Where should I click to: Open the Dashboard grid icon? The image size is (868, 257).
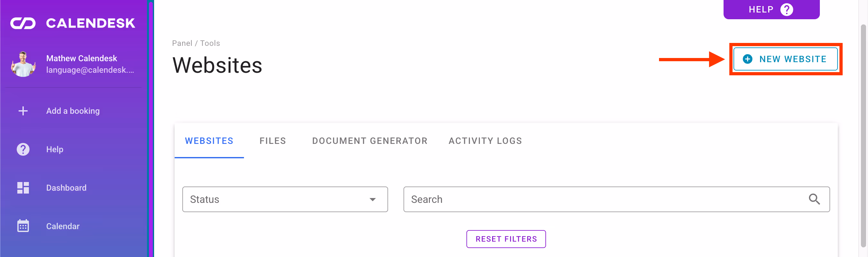click(23, 188)
